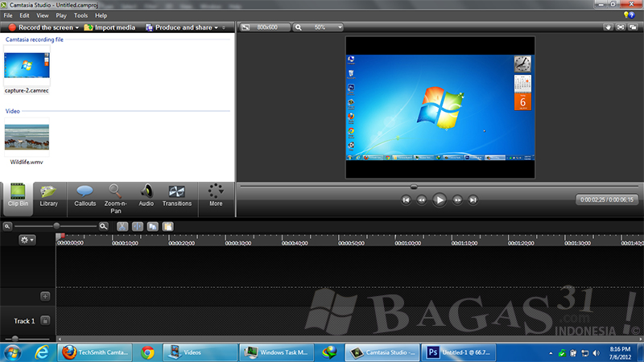
Task: Launch Internet Explorer from taskbar
Action: [42, 352]
